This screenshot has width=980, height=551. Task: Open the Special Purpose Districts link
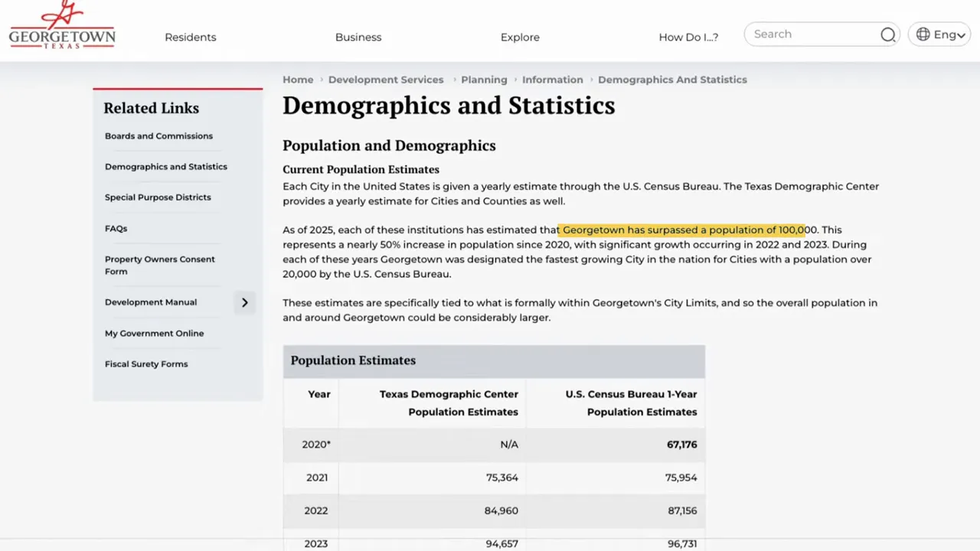click(158, 197)
